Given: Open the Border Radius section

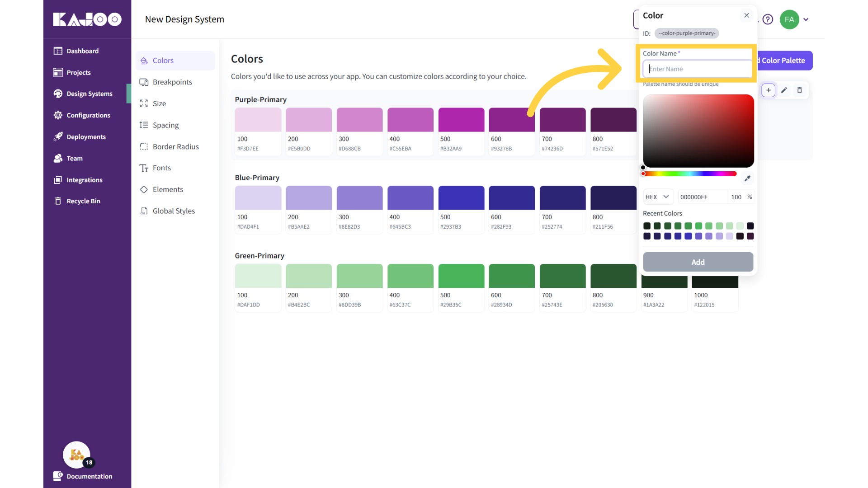Looking at the screenshot, I should click(x=175, y=146).
